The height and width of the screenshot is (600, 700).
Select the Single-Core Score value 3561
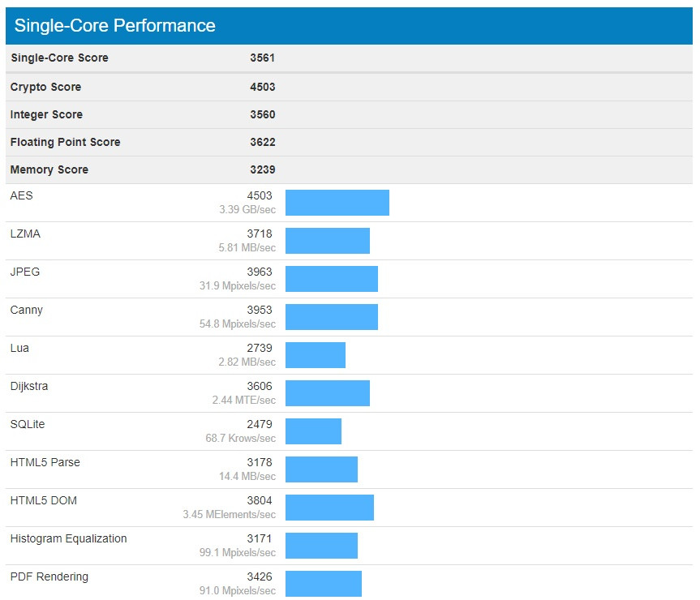coord(262,58)
